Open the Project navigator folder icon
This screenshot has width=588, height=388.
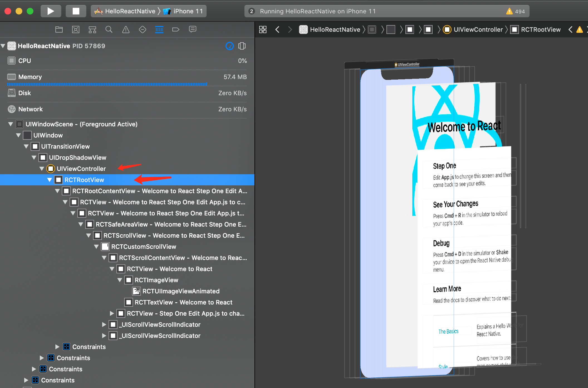click(x=59, y=30)
